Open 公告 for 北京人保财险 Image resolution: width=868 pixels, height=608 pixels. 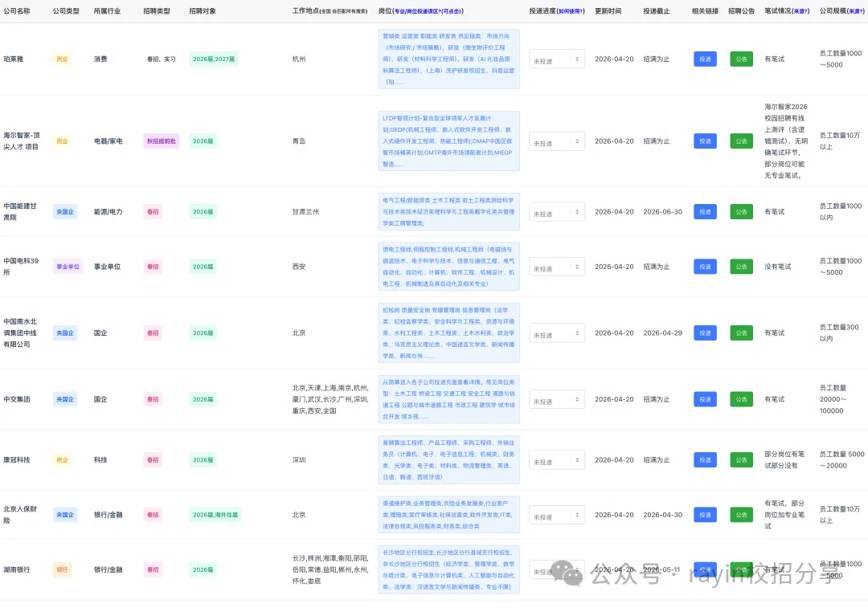[741, 515]
